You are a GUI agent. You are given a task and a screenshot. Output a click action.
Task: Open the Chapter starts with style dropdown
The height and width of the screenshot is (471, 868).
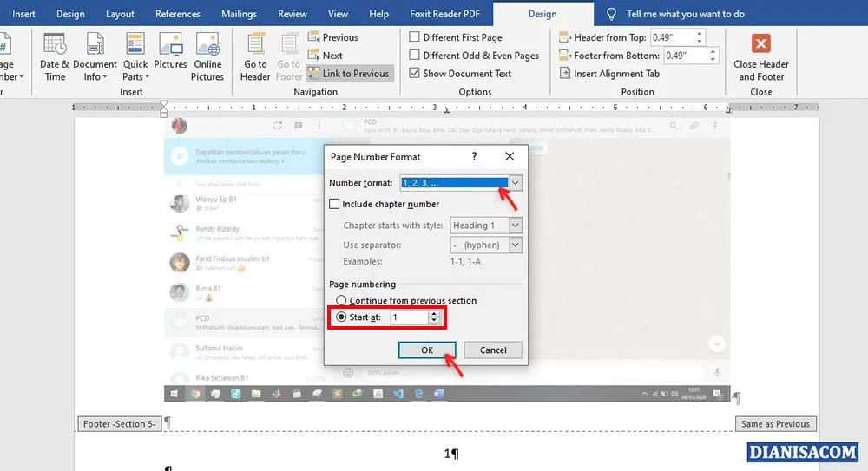point(516,226)
